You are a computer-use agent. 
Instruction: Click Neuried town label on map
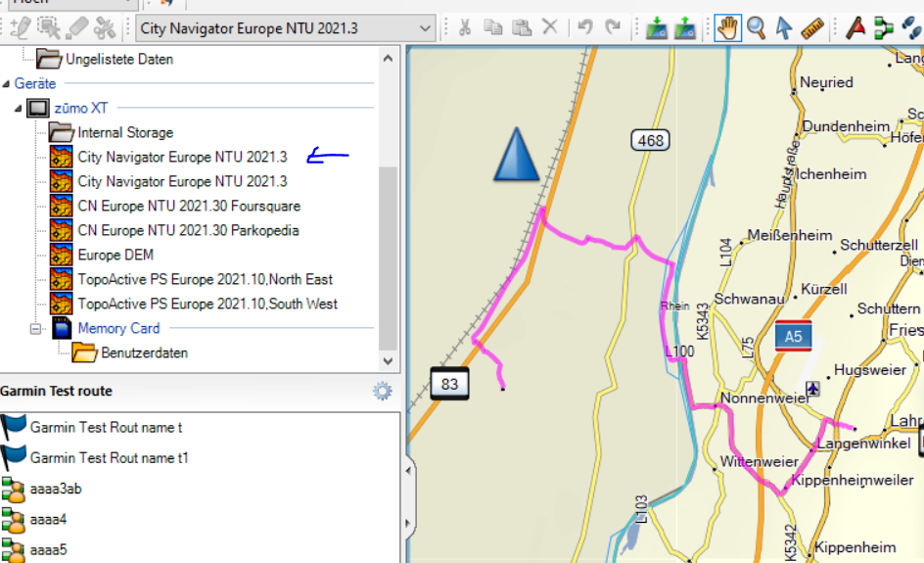[826, 82]
